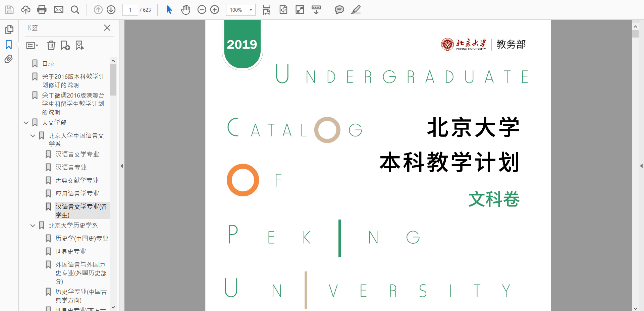The height and width of the screenshot is (311, 644).
Task: Open the 目录 bookmark
Action: click(48, 63)
